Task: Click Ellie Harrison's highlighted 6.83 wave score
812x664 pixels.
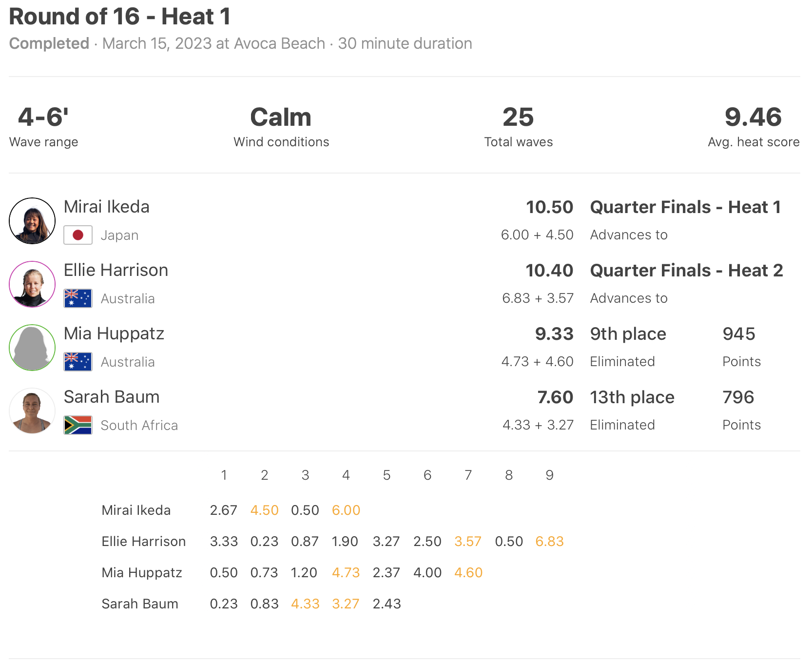Action: [x=549, y=541]
